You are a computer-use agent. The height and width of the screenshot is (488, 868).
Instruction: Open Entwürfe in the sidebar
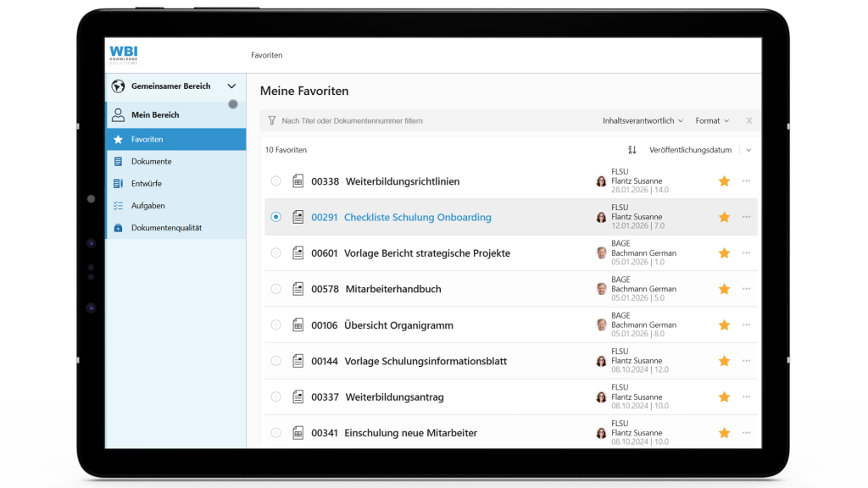(146, 183)
